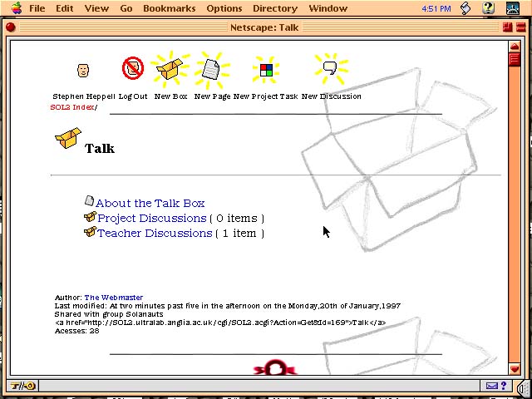Open the Options menu
The width and height of the screenshot is (532, 399).
pyautogui.click(x=224, y=8)
